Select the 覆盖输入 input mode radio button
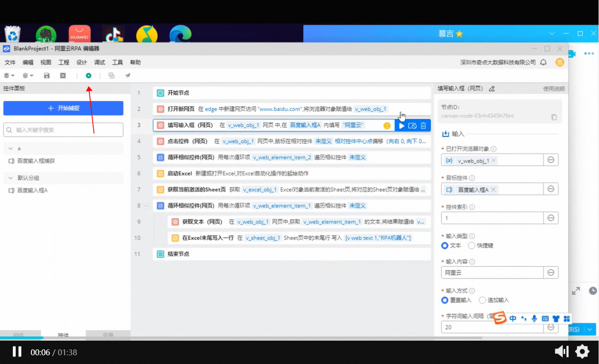Image resolution: width=599 pixels, height=364 pixels. [x=444, y=300]
